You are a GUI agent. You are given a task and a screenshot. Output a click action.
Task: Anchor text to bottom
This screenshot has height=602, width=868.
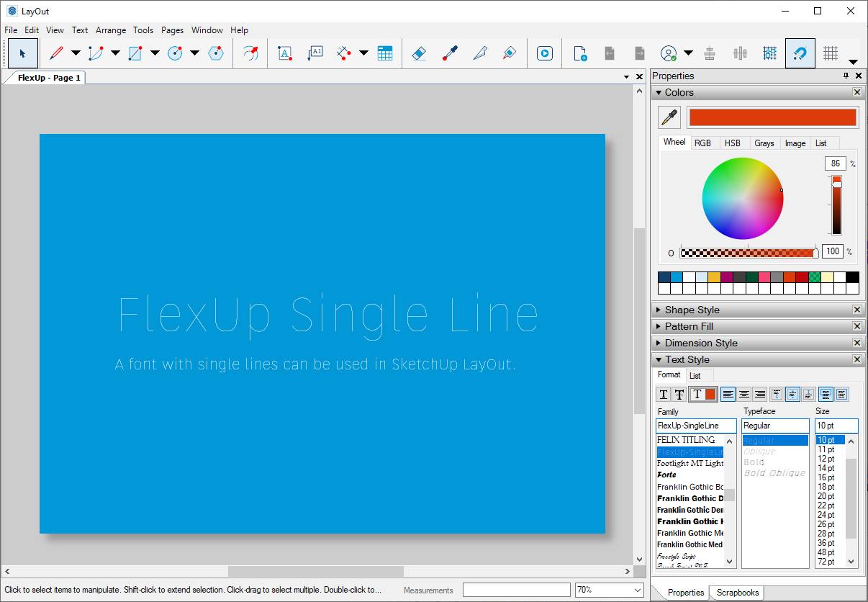808,395
